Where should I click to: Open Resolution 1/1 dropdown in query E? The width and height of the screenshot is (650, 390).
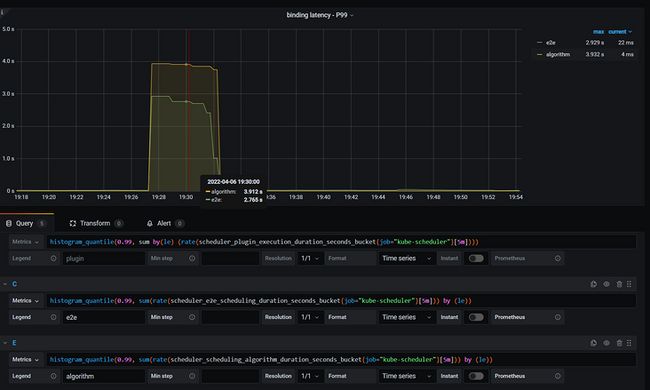[x=310, y=376]
